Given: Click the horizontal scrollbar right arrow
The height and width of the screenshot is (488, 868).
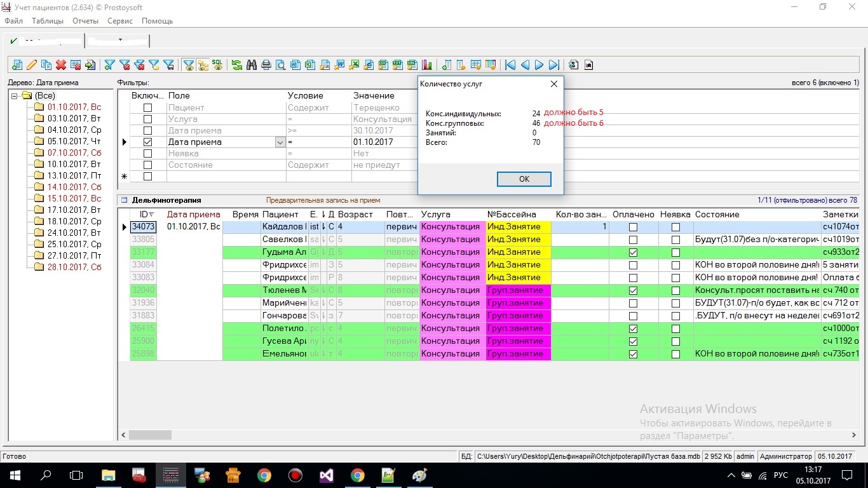Looking at the screenshot, I should 853,435.
